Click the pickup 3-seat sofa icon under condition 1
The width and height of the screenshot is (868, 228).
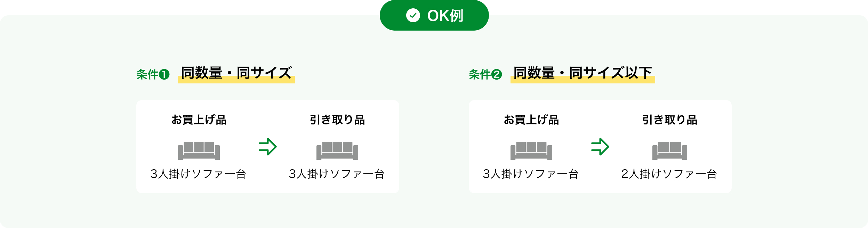(x=337, y=150)
